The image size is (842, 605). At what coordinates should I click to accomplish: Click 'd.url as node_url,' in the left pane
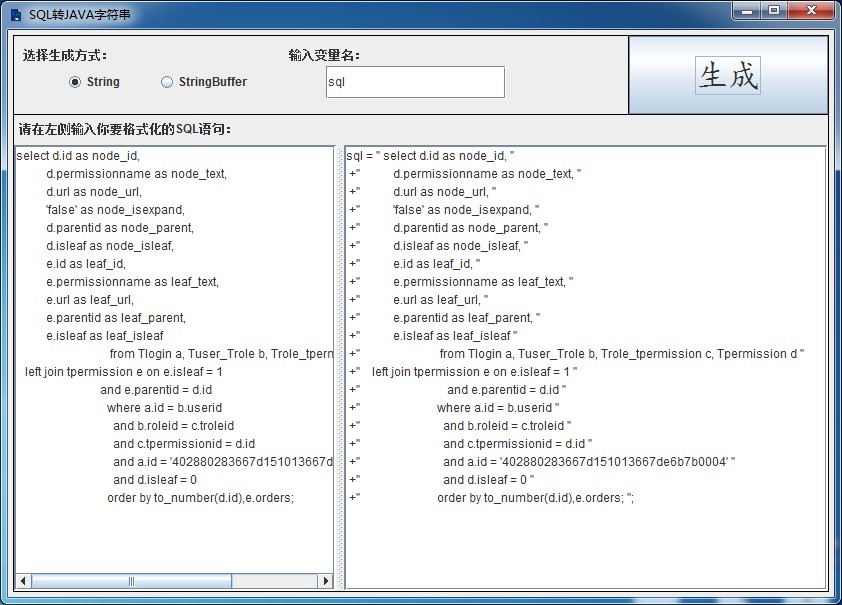(94, 192)
